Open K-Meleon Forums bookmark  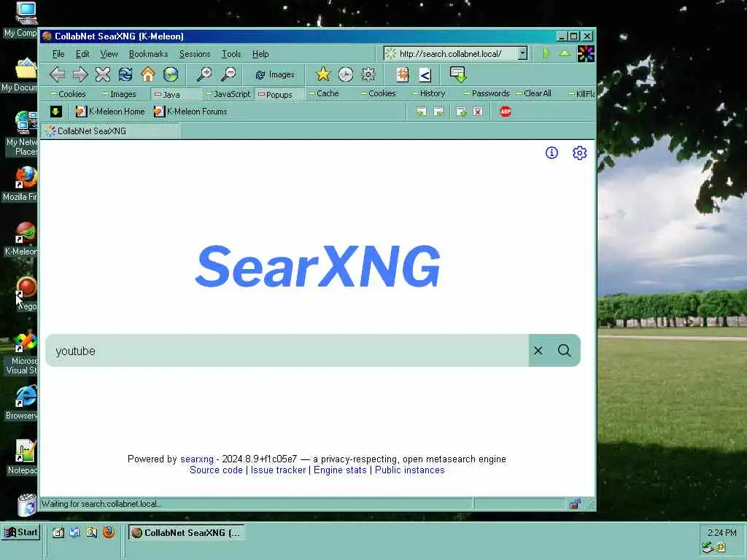[x=190, y=112]
